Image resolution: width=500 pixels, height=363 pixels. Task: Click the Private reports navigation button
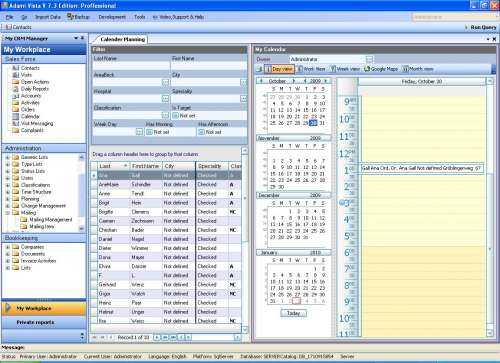[x=44, y=322]
